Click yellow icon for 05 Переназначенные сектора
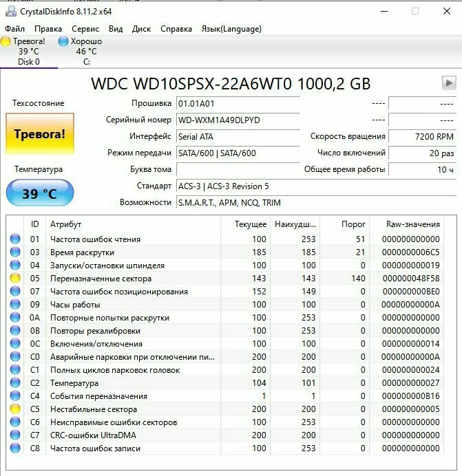 coord(15,278)
